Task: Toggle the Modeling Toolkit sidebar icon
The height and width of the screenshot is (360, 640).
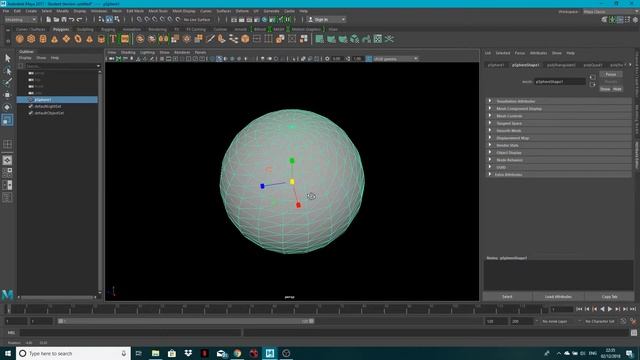Action: [x=604, y=20]
